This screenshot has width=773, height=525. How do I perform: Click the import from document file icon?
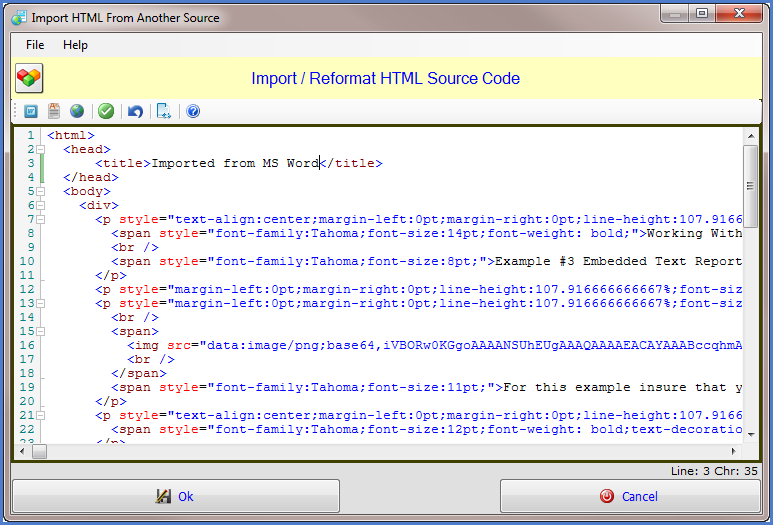[54, 111]
